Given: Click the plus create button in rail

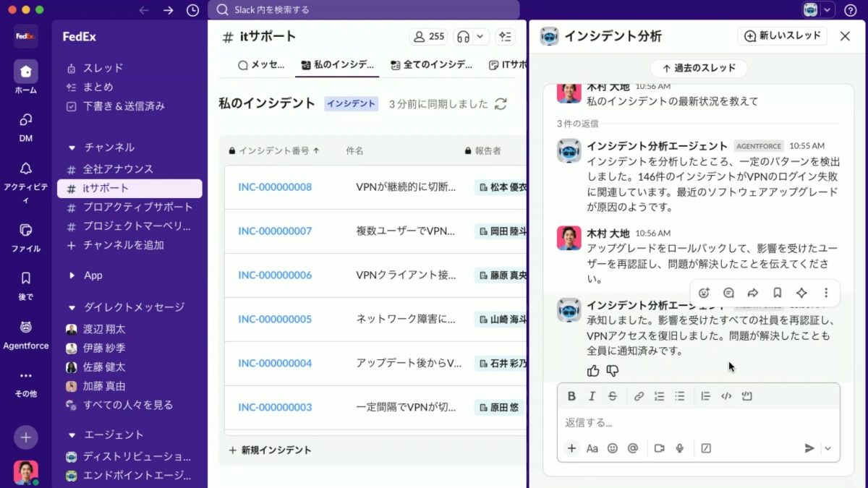Looking at the screenshot, I should 26,437.
